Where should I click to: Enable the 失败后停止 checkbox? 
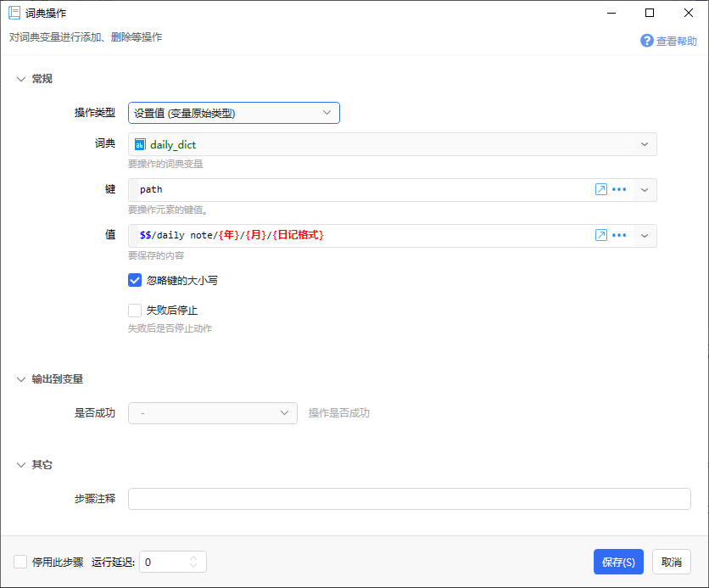coord(135,311)
